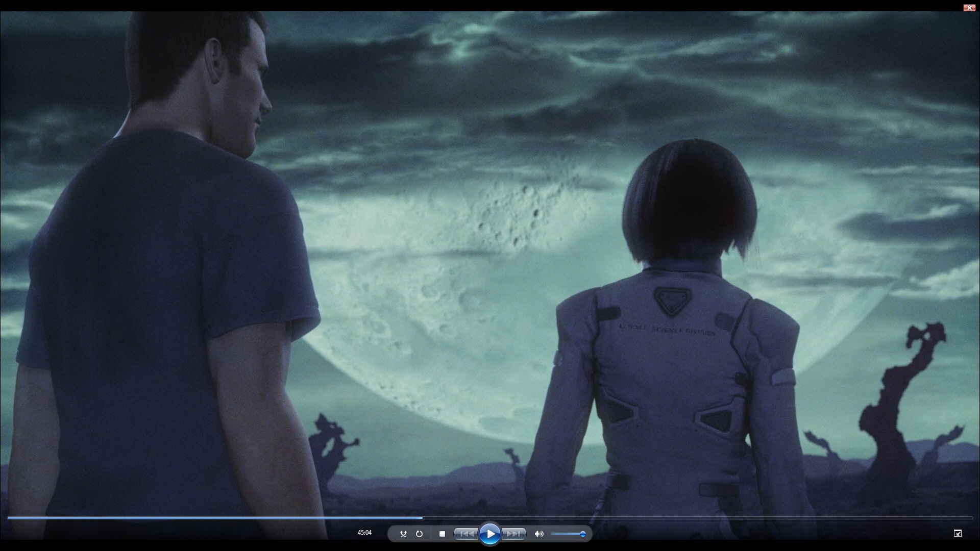Click the end of the blue progress indicator
This screenshot has width=980, height=551.
tap(422, 518)
